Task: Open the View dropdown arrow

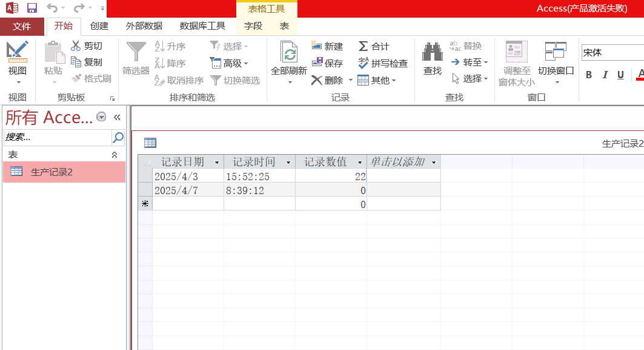Action: click(18, 82)
